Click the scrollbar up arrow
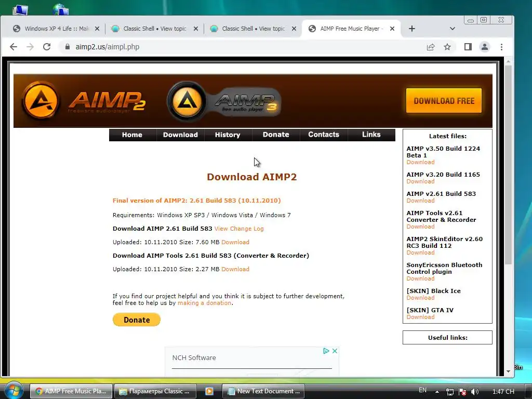Screen dimensions: 532x399 508,61
